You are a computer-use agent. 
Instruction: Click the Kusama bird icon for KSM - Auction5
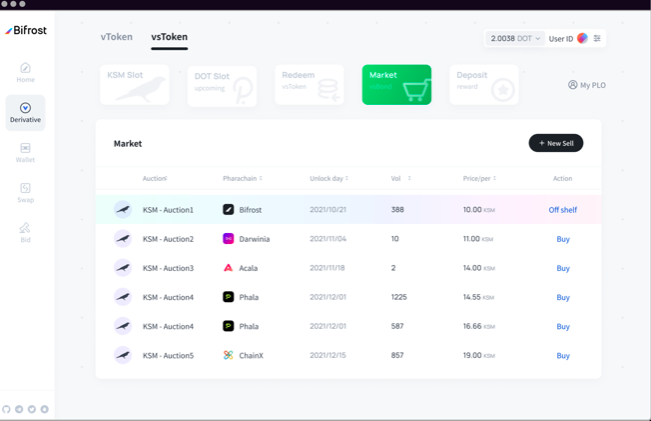pos(123,355)
